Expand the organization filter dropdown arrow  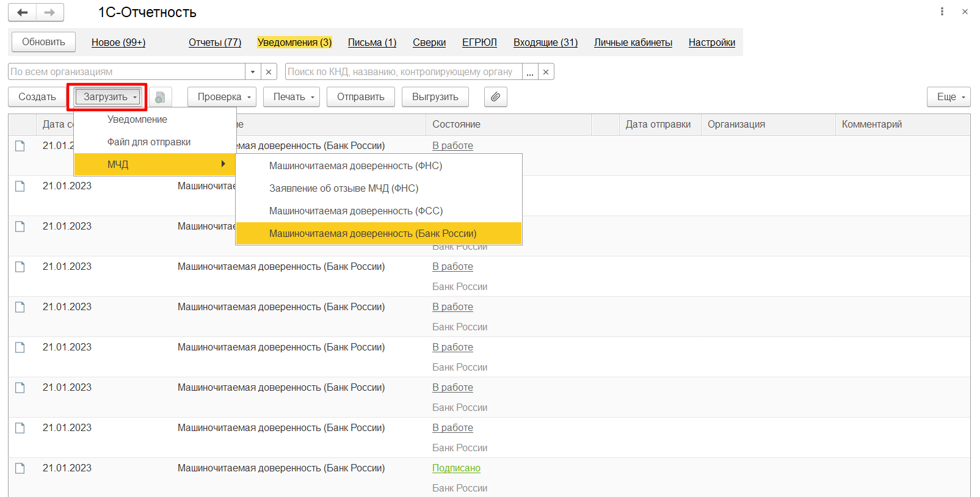coord(253,72)
